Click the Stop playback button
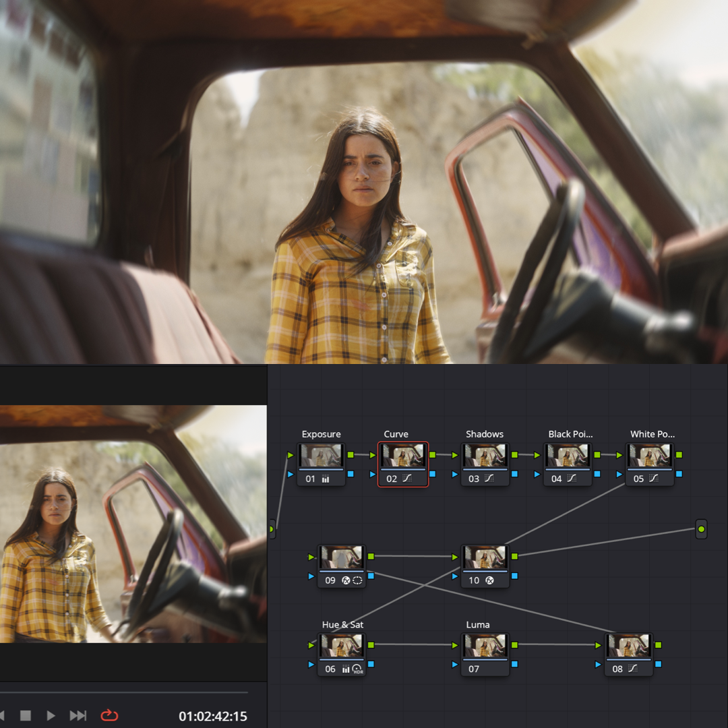Viewport: 728px width, 728px height. point(26,715)
